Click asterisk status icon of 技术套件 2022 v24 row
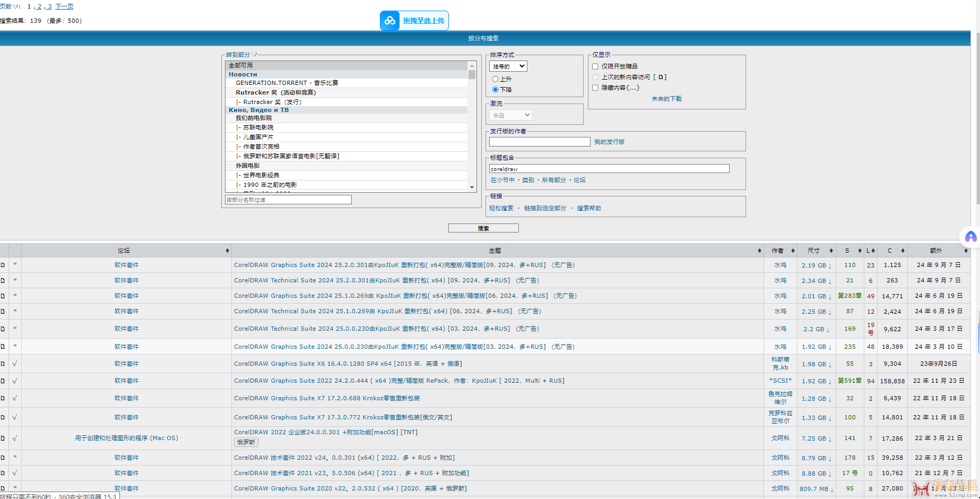This screenshot has height=499, width=980. pos(15,458)
